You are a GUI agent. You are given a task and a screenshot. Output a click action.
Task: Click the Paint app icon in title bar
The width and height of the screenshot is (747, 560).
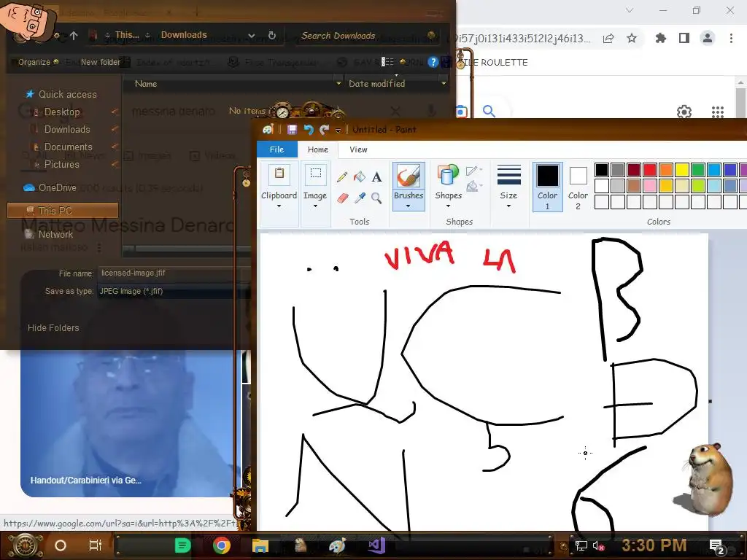pos(268,130)
